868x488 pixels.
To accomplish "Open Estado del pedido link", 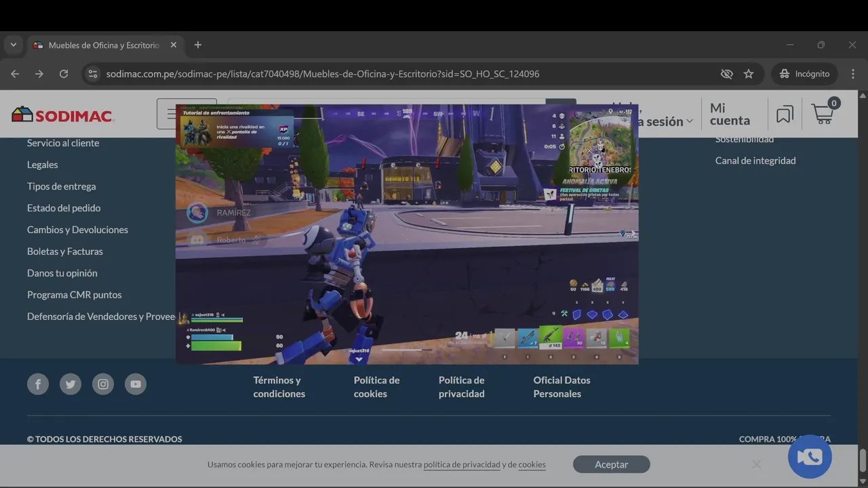I will coord(64,208).
